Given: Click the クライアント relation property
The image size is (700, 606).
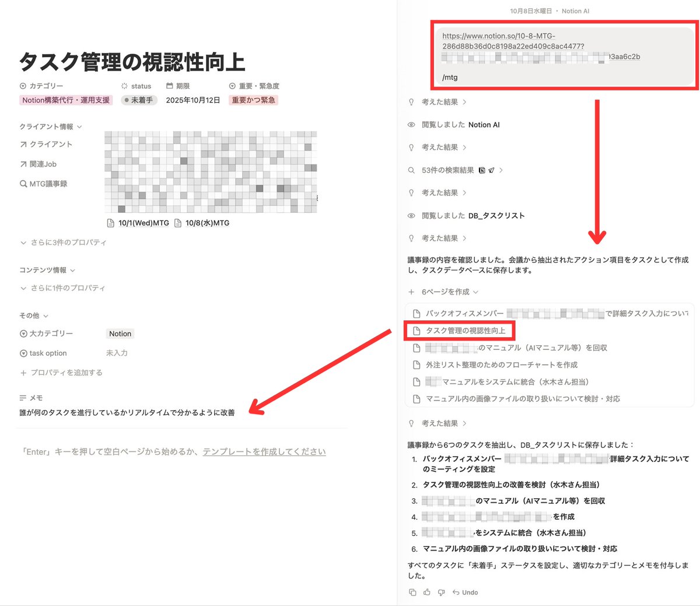Looking at the screenshot, I should coord(46,144).
